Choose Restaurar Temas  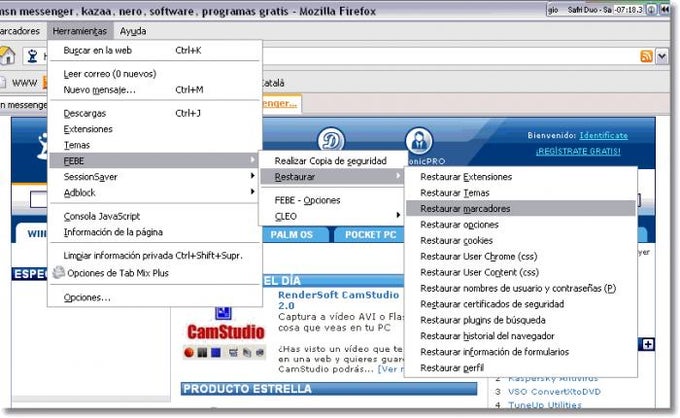click(520, 193)
